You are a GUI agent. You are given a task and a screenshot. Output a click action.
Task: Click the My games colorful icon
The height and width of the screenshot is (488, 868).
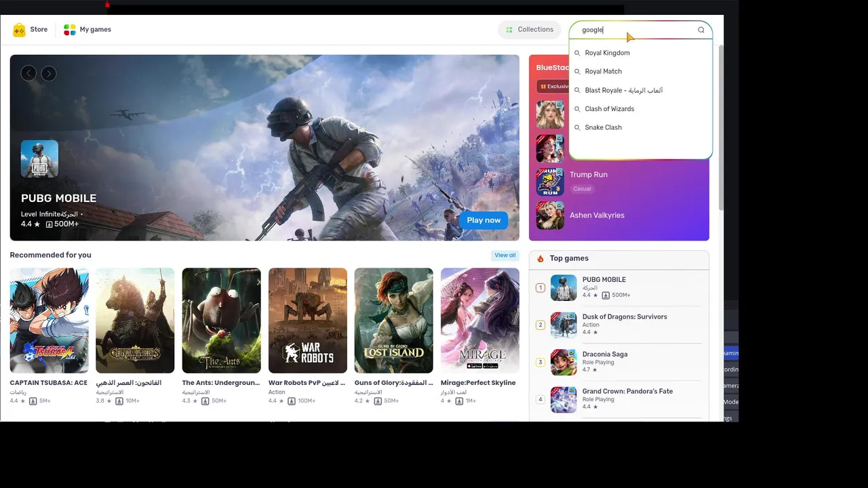70,30
